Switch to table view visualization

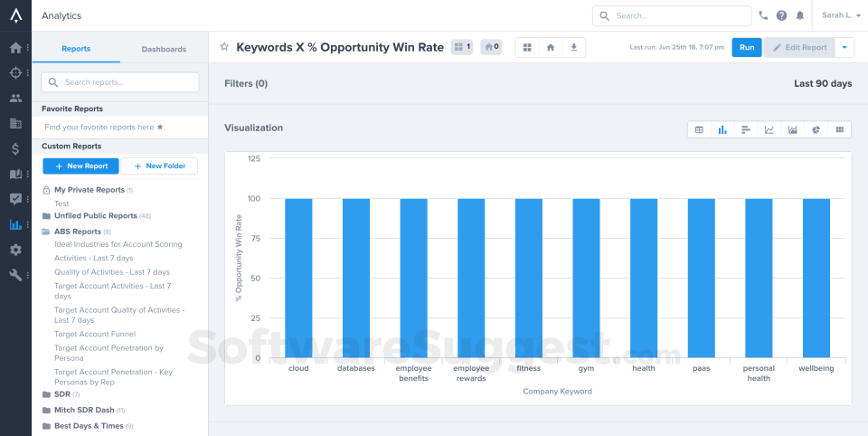pyautogui.click(x=699, y=129)
